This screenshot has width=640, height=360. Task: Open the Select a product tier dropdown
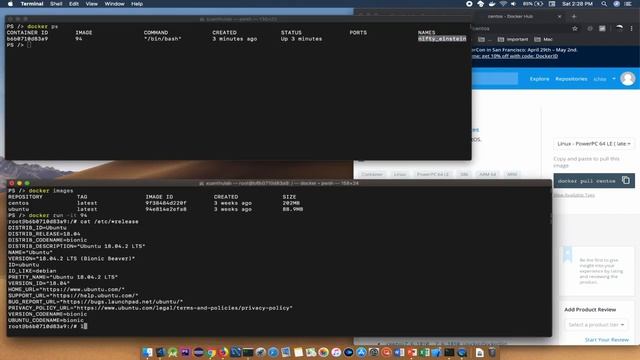596,324
